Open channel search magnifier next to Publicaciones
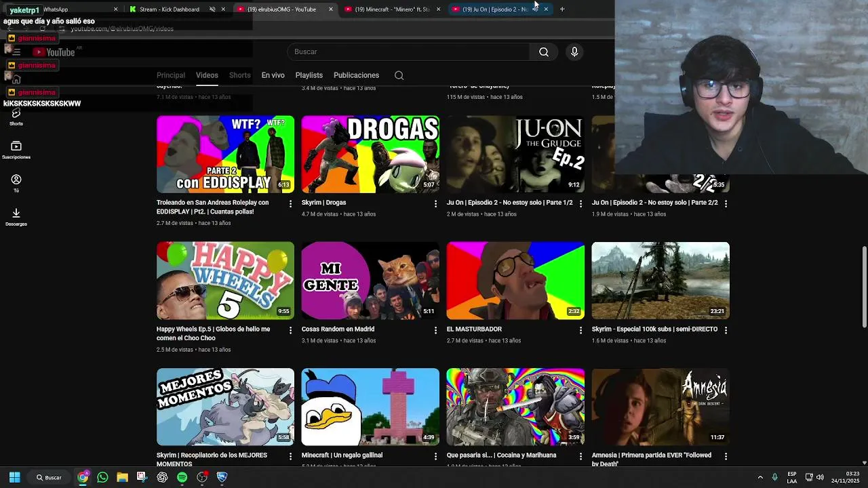 click(x=399, y=75)
